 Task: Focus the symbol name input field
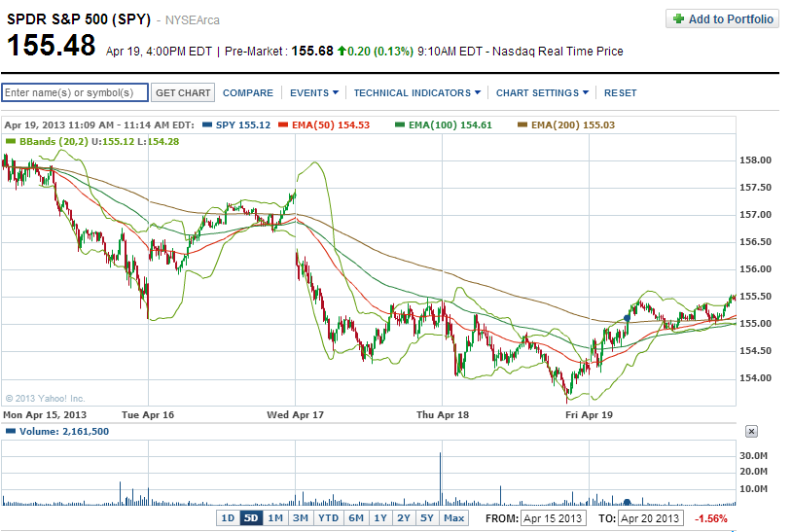point(75,92)
